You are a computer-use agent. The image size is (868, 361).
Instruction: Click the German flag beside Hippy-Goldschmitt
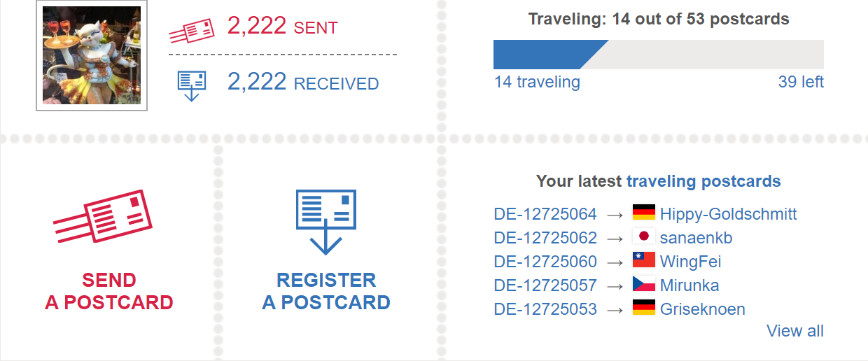coord(643,213)
